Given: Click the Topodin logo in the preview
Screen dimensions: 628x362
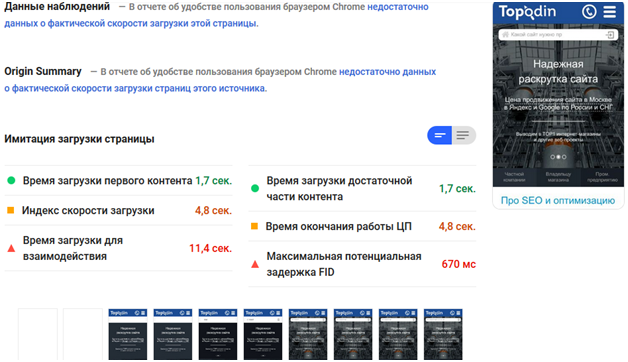Looking at the screenshot, I should [527, 12].
